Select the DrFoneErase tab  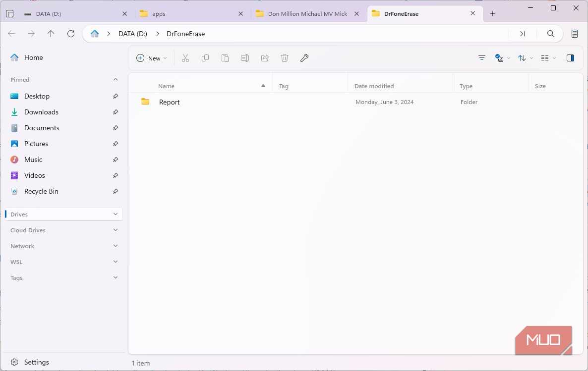click(425, 14)
